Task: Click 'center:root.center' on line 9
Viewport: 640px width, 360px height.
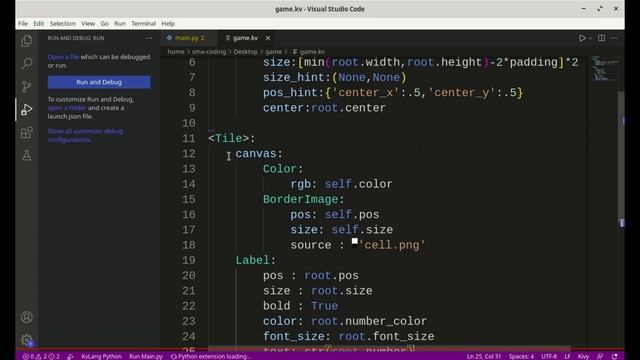Action: (x=324, y=108)
